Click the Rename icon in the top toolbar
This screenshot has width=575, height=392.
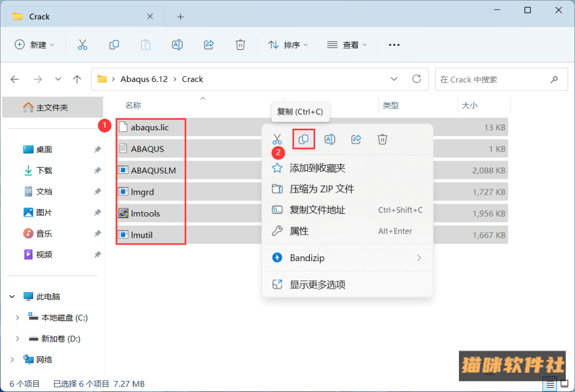point(177,45)
